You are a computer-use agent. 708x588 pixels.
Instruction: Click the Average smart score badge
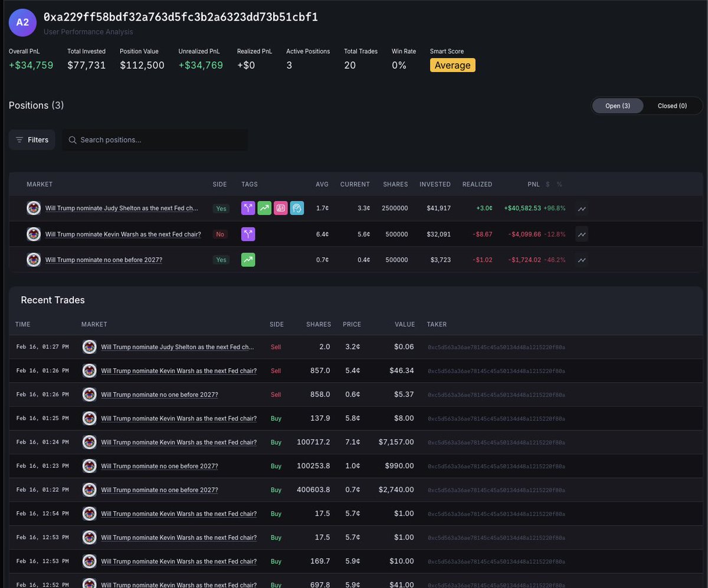[x=453, y=65]
